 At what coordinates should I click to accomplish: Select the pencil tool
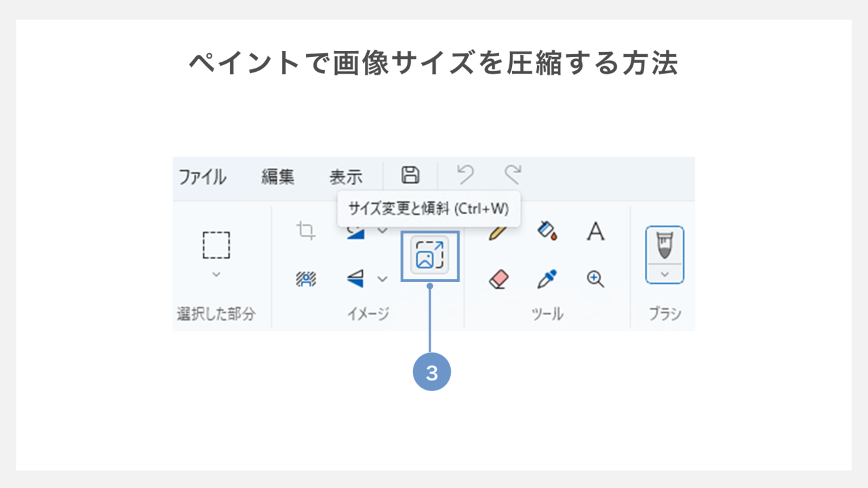click(x=498, y=232)
